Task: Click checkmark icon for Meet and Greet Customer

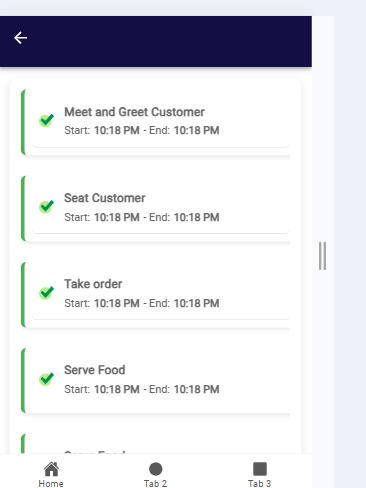Action: coord(46,120)
